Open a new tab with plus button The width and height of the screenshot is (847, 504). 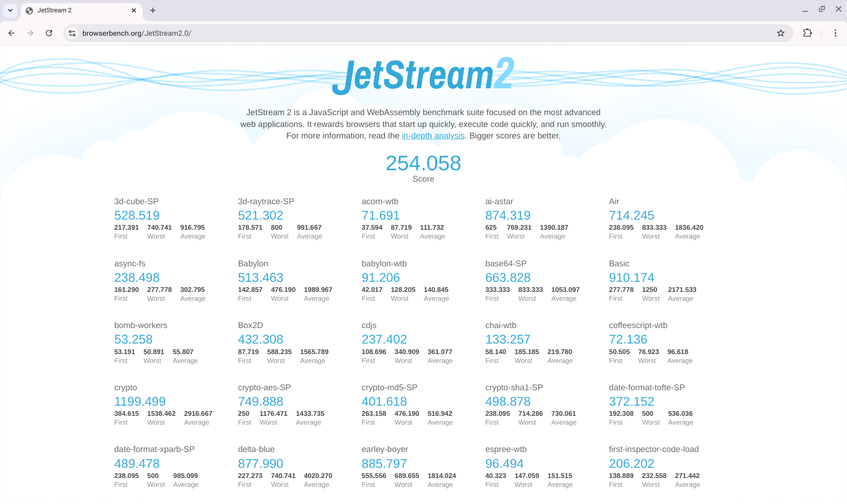tap(153, 10)
